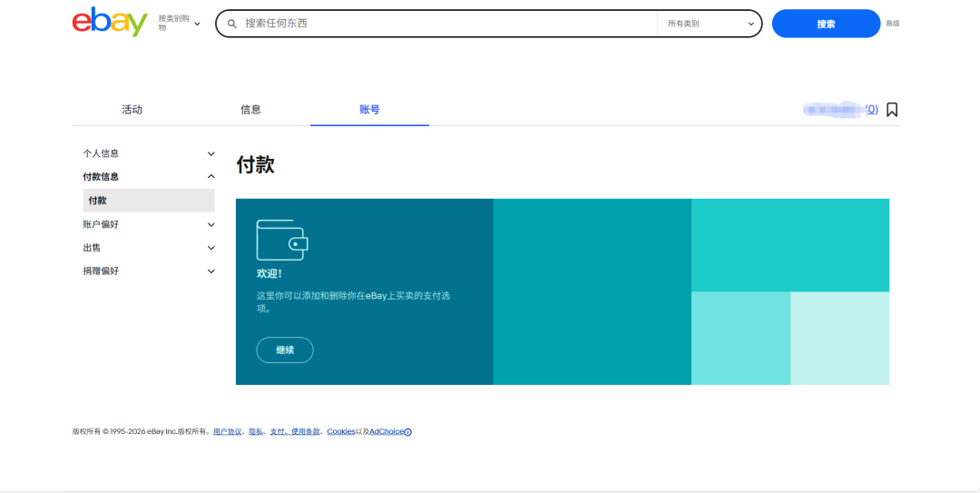Open the AdChoice footer link
The width and height of the screenshot is (980, 493).
coord(387,431)
